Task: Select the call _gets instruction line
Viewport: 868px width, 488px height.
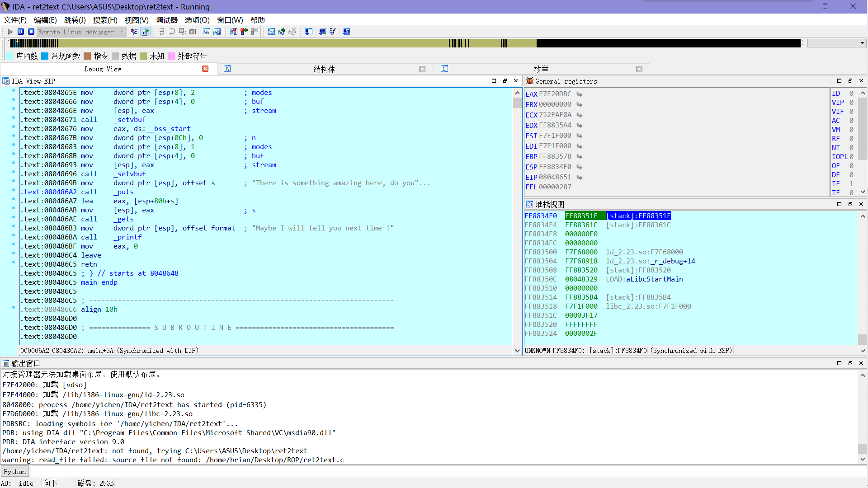Action: 267,219
